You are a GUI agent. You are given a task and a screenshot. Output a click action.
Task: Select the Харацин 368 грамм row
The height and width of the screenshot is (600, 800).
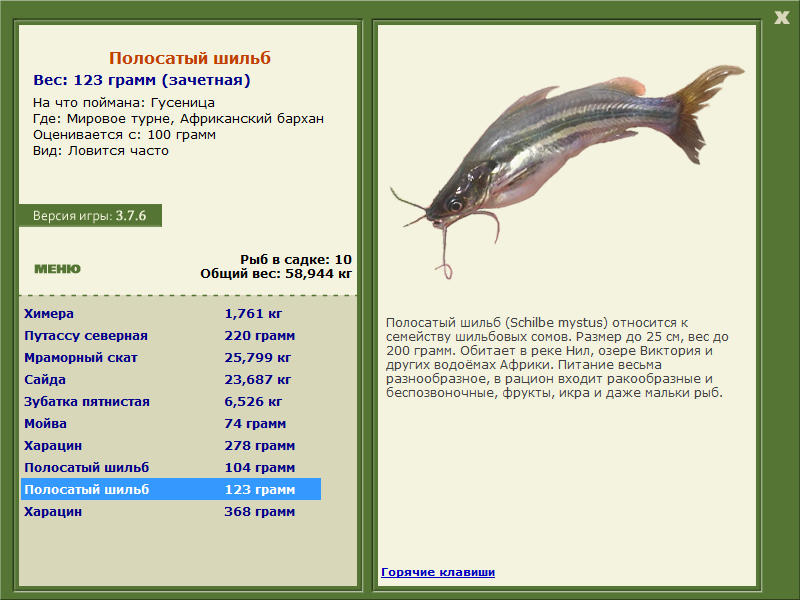point(171,511)
